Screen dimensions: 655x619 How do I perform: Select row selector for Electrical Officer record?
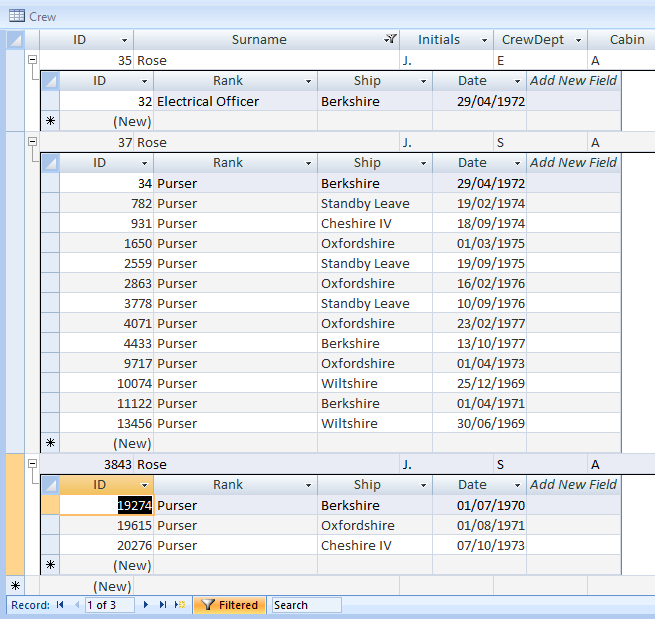pyautogui.click(x=51, y=101)
